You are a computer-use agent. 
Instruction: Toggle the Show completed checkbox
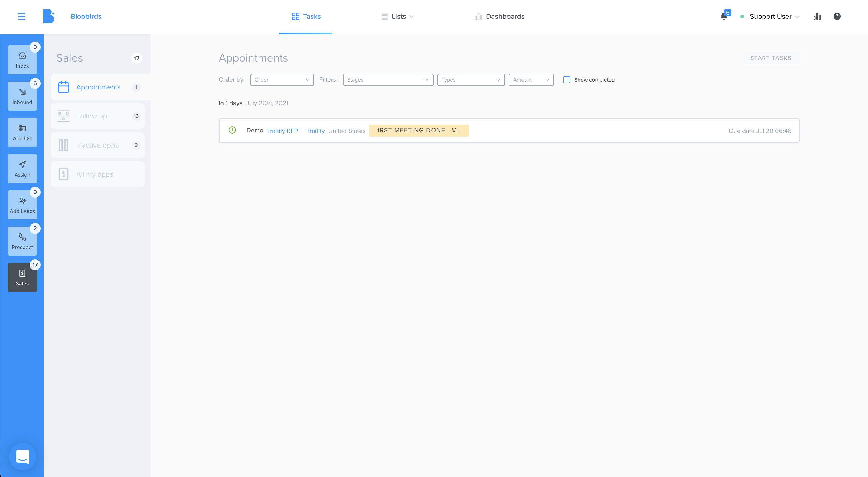coord(567,80)
